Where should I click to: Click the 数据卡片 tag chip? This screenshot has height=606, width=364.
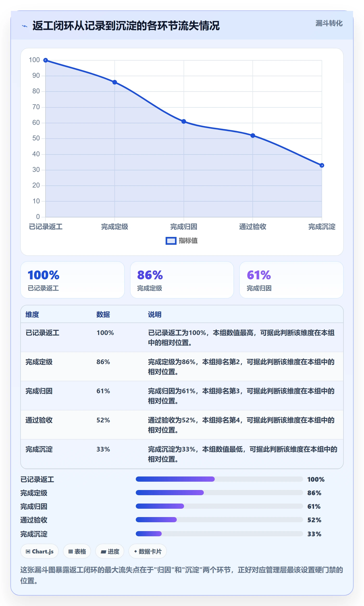coord(147,551)
